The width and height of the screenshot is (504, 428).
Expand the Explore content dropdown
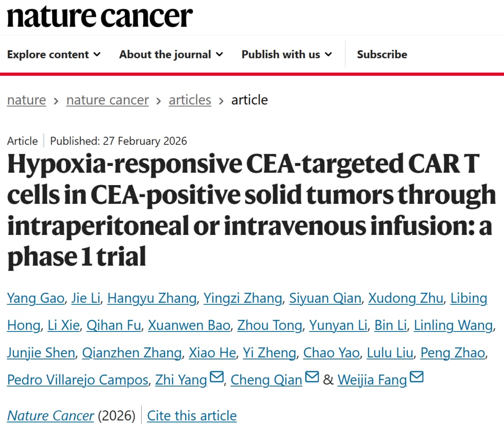pyautogui.click(x=53, y=54)
